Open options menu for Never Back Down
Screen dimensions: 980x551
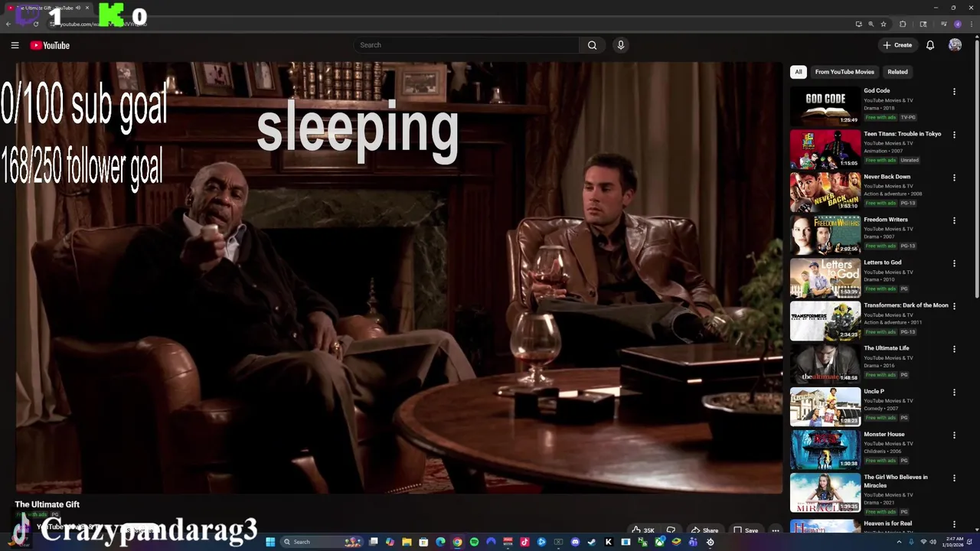pyautogui.click(x=954, y=178)
